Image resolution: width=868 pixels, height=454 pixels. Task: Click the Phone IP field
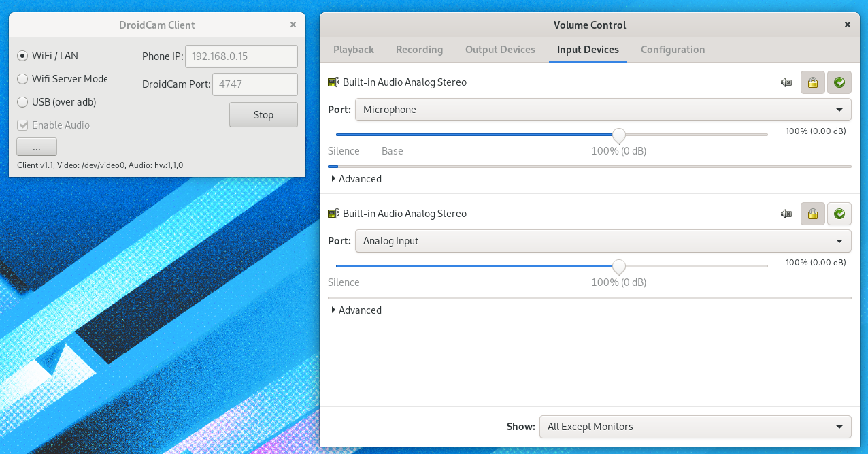pos(241,56)
